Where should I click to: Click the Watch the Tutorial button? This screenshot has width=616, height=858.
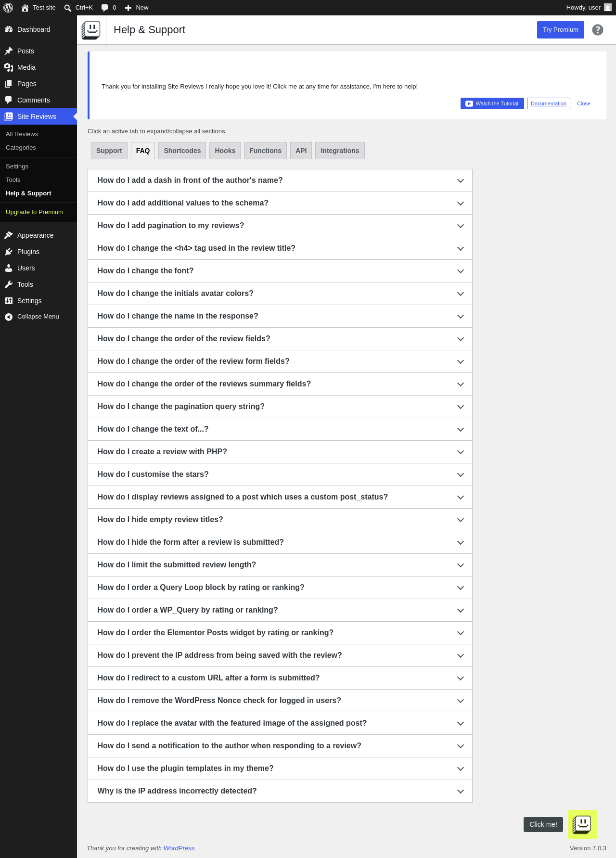click(x=492, y=103)
